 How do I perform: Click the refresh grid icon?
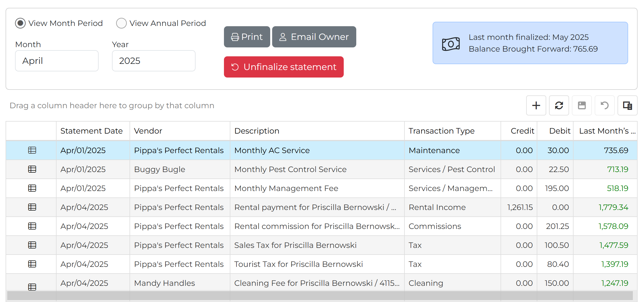(x=559, y=105)
